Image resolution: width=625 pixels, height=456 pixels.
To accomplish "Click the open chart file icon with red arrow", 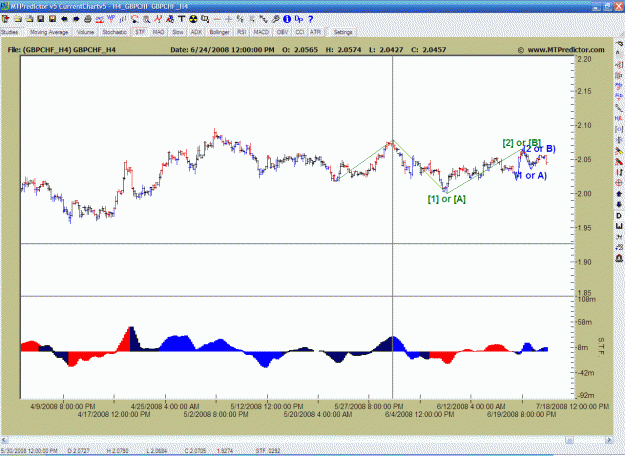I will 6,19.
